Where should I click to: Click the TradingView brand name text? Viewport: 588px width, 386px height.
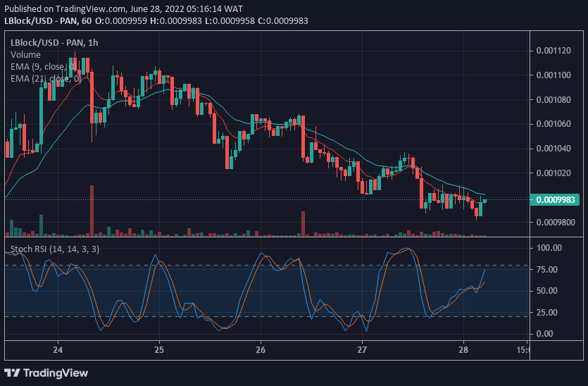coord(56,373)
